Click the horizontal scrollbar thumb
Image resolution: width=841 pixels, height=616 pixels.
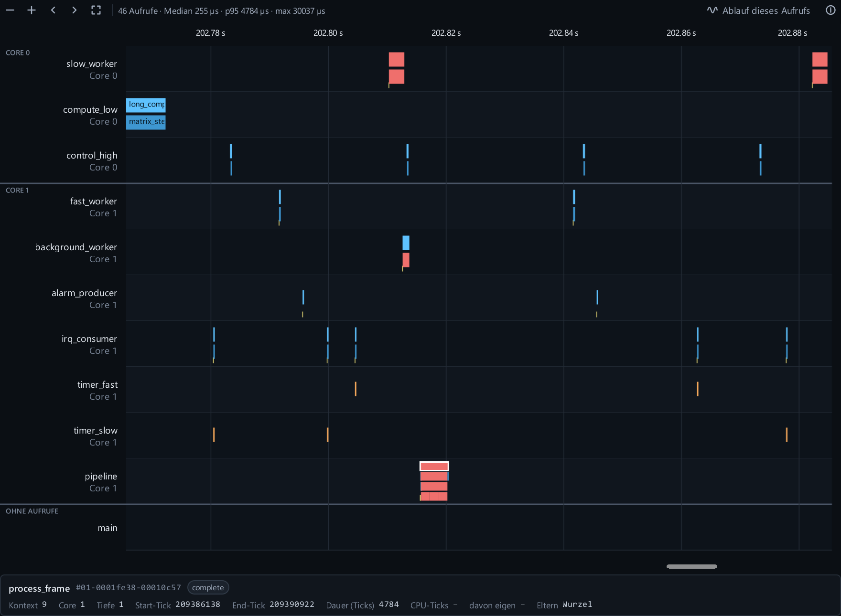pos(691,566)
